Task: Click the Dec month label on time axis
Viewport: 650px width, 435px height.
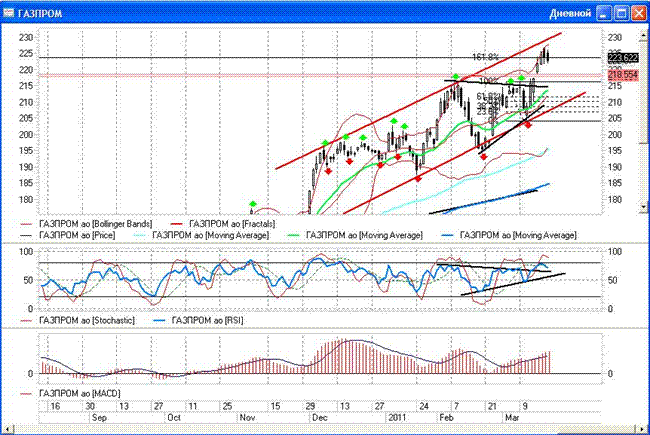Action: point(320,417)
